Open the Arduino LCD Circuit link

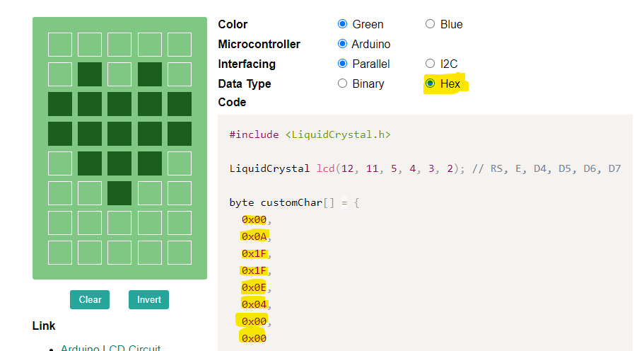[x=110, y=348]
